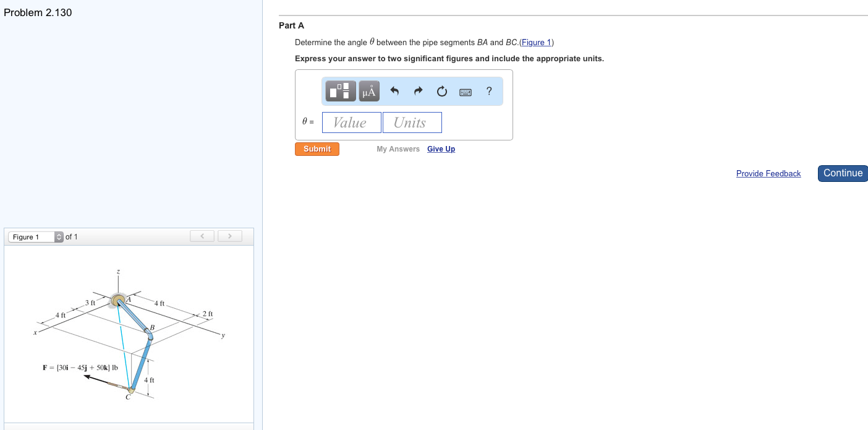868x430 pixels.
Task: Open the Figure 1 hyperlink in problem text
Action: pyautogui.click(x=535, y=42)
